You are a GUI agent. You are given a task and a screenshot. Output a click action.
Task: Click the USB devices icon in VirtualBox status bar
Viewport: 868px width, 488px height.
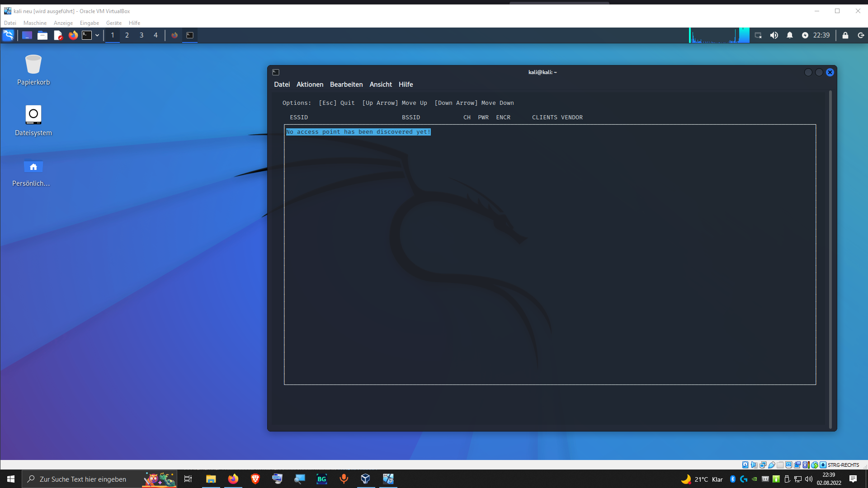pos(772,465)
